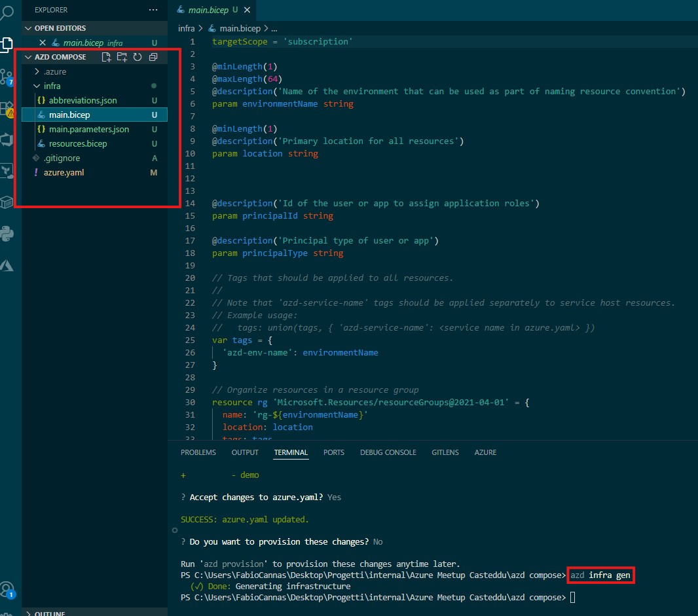Open the DEBUG CONSOLE tab
This screenshot has width=698, height=616.
[x=388, y=452]
